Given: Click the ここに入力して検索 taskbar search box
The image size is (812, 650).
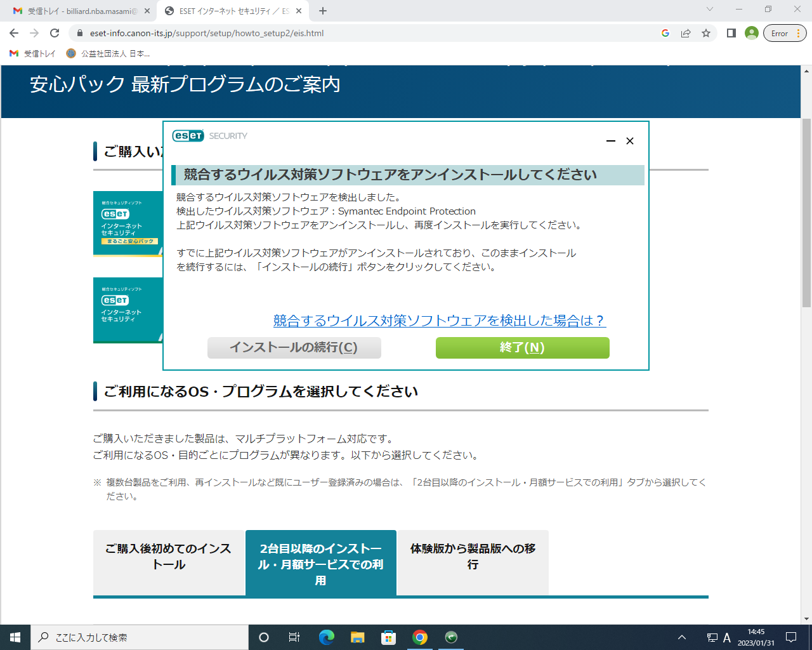Looking at the screenshot, I should [140, 637].
